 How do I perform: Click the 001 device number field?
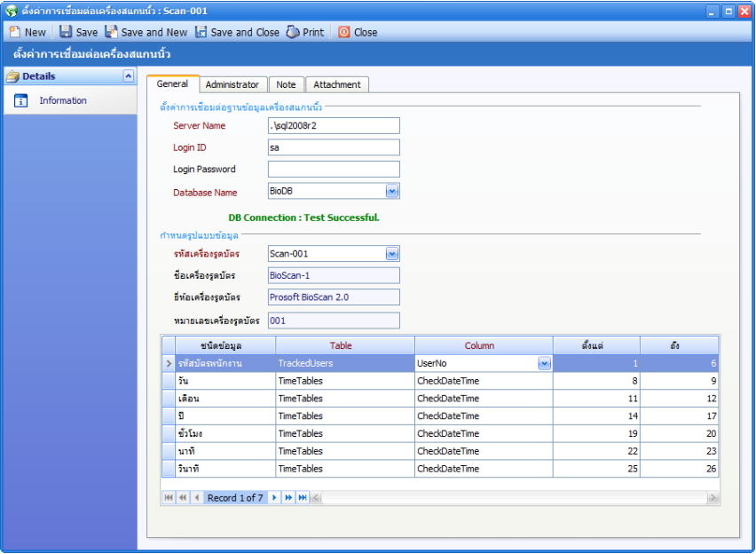(334, 321)
